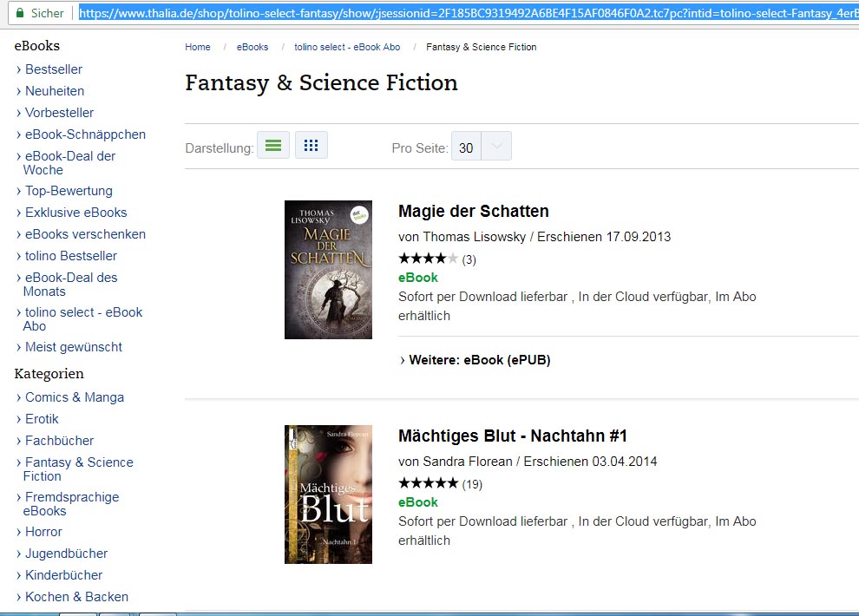Go to eBooks breadcrumb
The width and height of the screenshot is (859, 616).
tap(252, 47)
